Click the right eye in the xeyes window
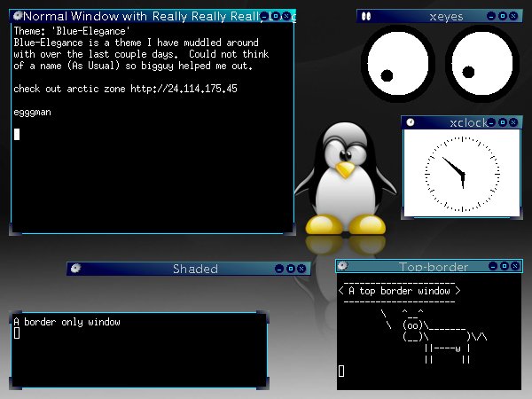 tap(482, 63)
